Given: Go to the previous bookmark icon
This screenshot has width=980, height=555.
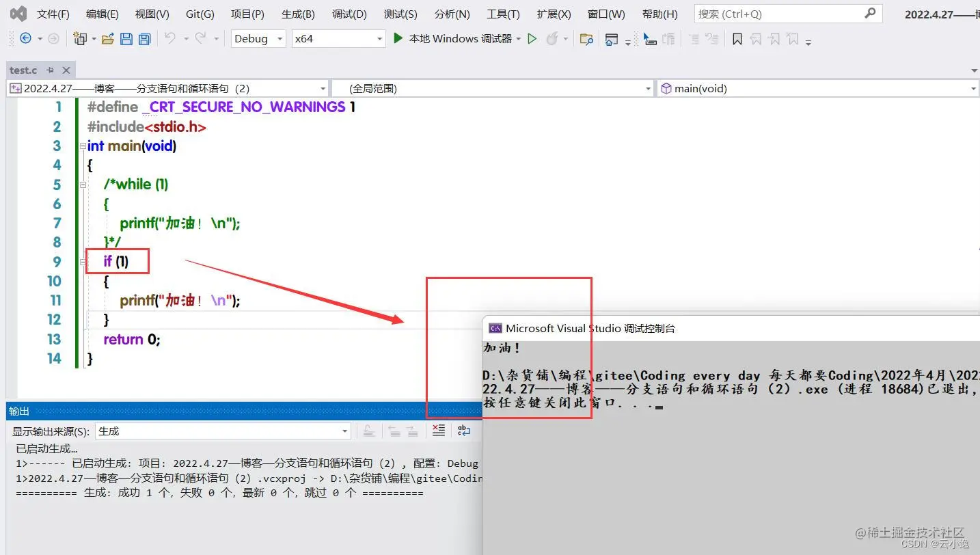Looking at the screenshot, I should coord(755,39).
